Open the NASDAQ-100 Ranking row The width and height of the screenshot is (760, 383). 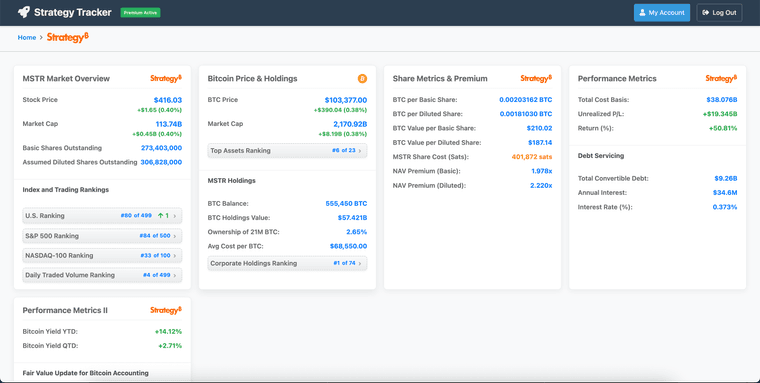(x=102, y=255)
